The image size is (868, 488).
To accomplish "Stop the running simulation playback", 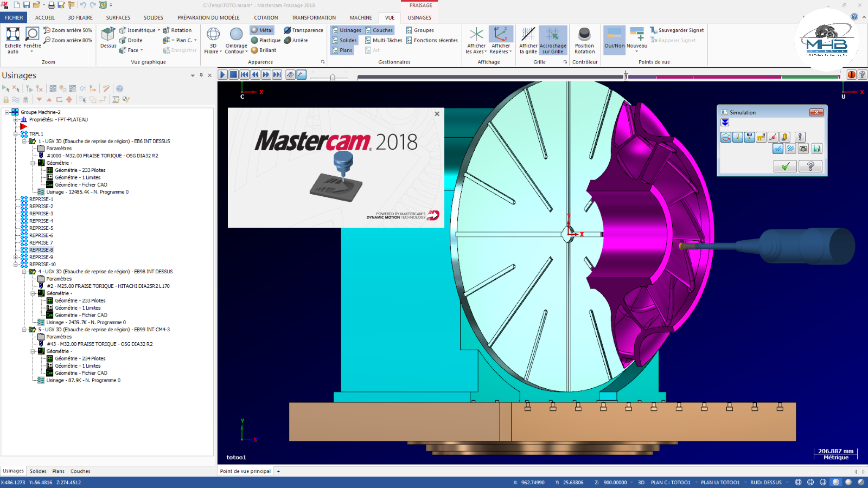I will (x=234, y=74).
